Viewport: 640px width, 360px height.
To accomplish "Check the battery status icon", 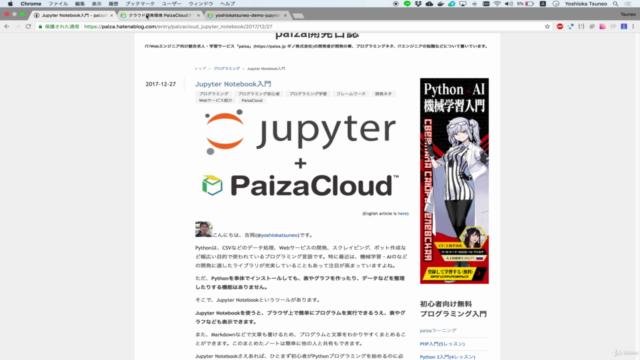I will [x=529, y=4].
